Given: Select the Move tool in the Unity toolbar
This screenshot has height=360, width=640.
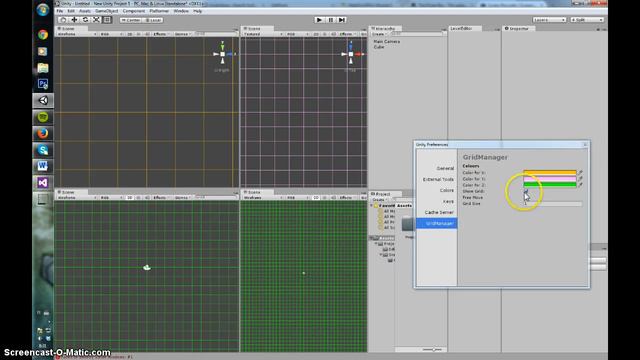Looking at the screenshot, I should click(74, 20).
